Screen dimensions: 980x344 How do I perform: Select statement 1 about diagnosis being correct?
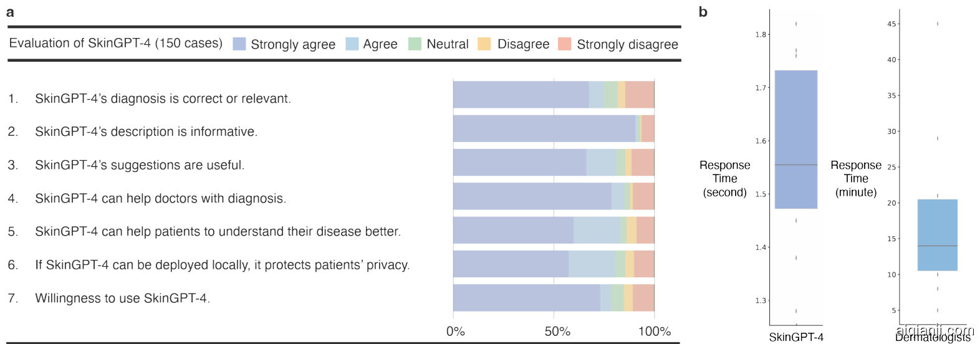point(163,98)
